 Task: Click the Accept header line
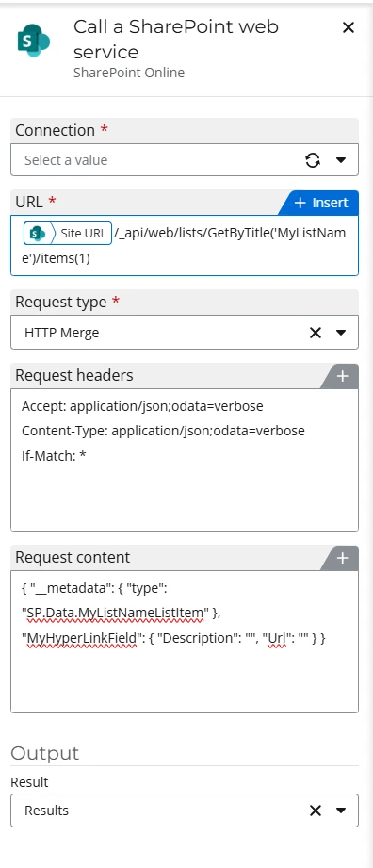pos(142,406)
